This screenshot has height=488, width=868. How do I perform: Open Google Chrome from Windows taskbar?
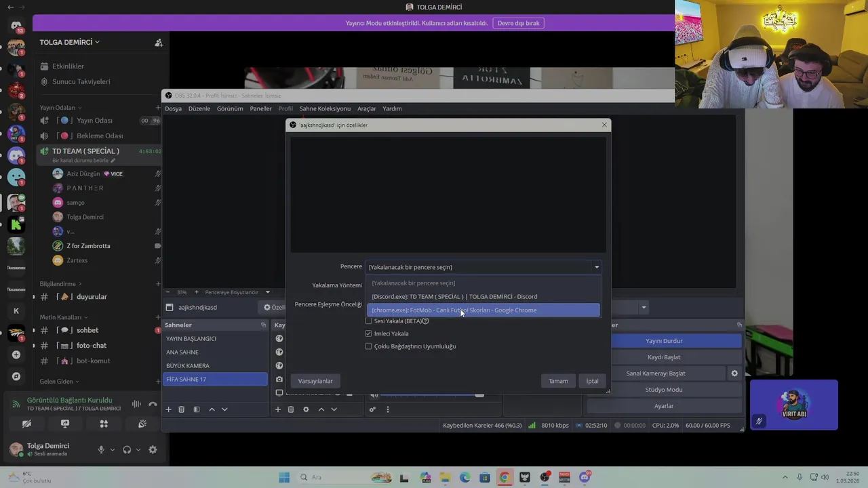pos(505,477)
